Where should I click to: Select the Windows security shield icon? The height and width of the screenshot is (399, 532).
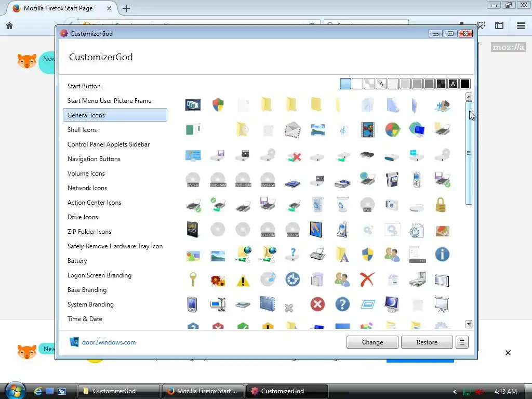tap(218, 105)
